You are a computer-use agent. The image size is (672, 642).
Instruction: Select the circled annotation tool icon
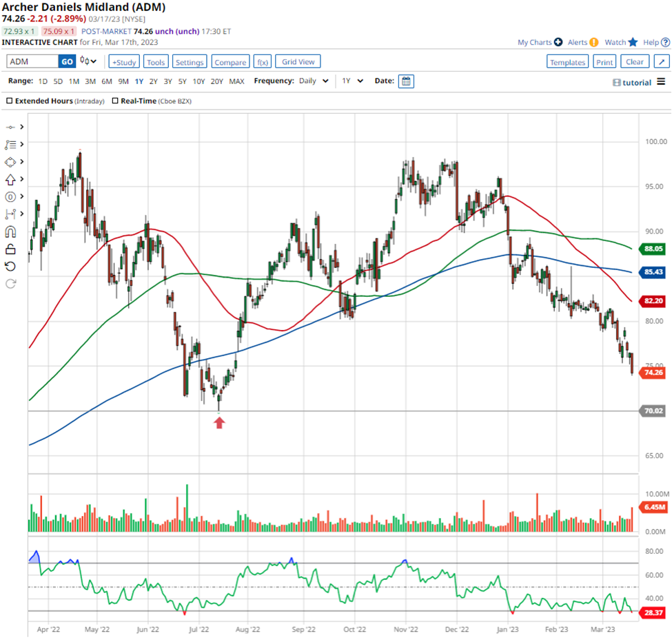pyautogui.click(x=10, y=197)
